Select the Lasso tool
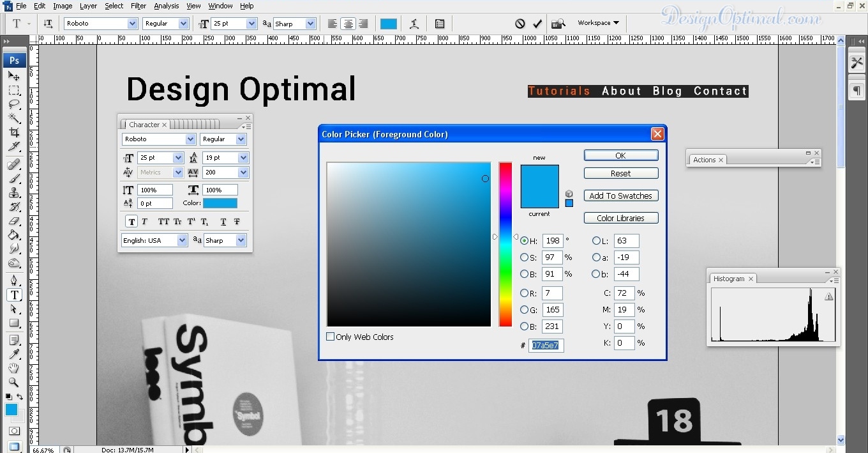 [x=14, y=104]
